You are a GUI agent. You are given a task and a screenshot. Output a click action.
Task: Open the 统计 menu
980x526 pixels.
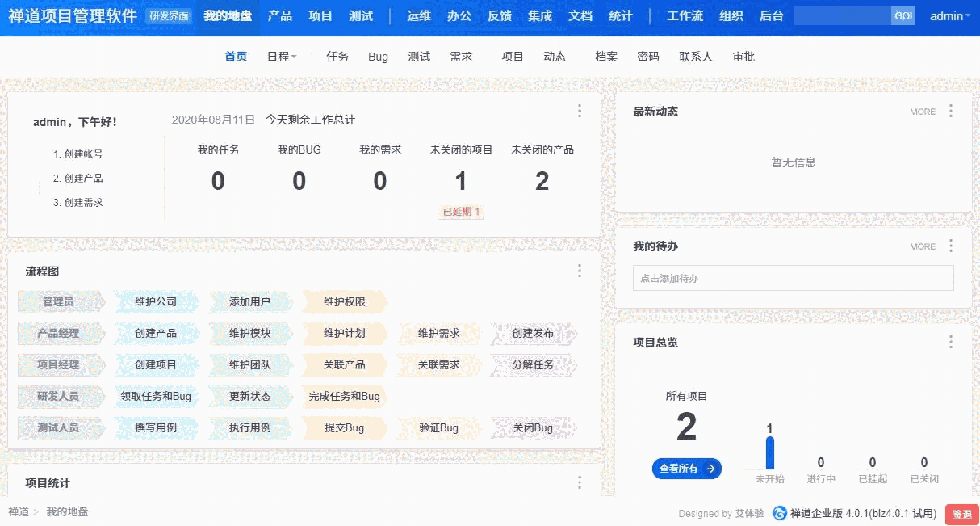621,15
